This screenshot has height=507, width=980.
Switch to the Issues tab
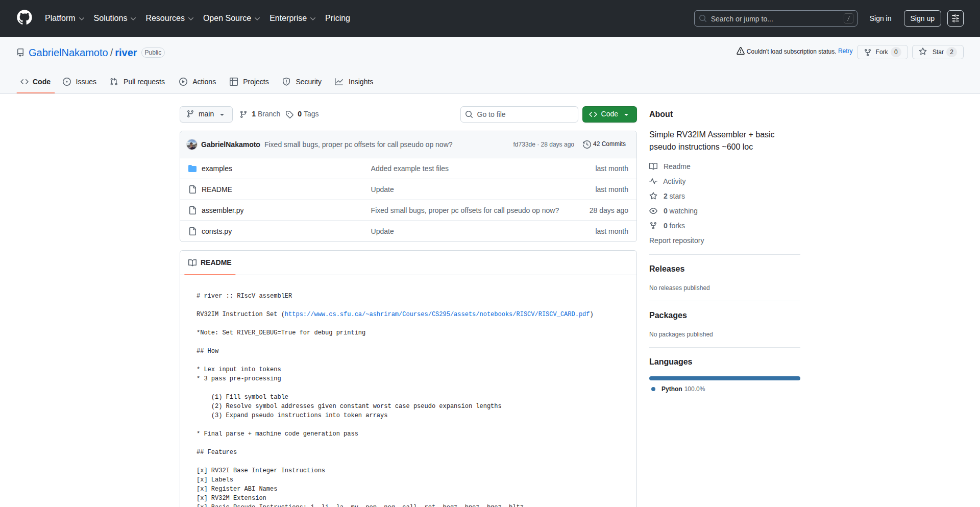point(80,82)
